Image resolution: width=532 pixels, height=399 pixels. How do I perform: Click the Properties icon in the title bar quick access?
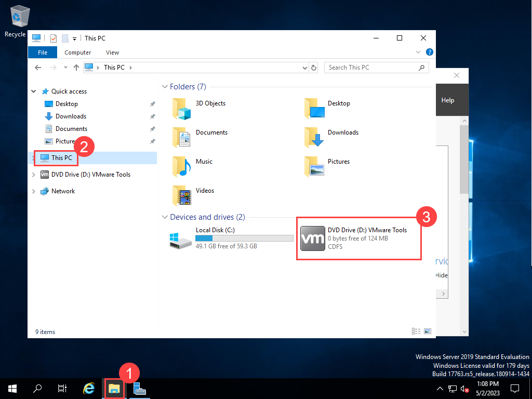click(x=54, y=38)
